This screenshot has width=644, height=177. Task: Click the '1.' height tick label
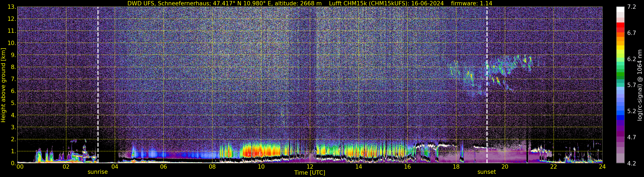[13, 151]
